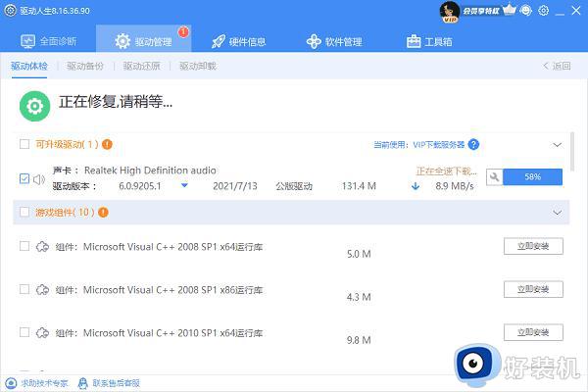The image size is (588, 392).
Task: Open the driver version 6.0.9205.1 dropdown
Action: 184,185
